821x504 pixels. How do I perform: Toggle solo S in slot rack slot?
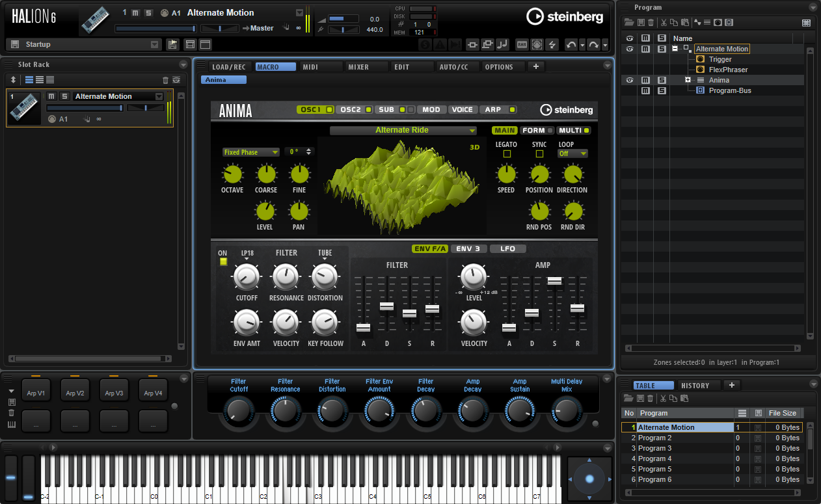point(64,96)
